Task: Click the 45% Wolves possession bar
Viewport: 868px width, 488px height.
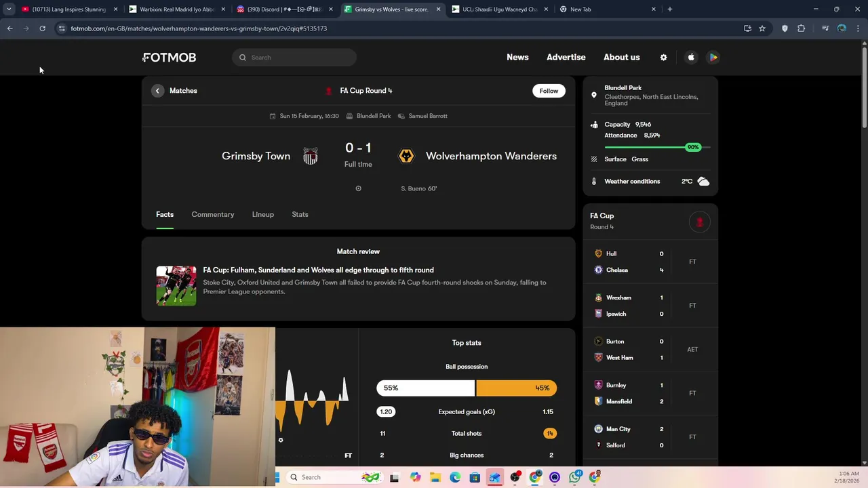Action: click(517, 388)
